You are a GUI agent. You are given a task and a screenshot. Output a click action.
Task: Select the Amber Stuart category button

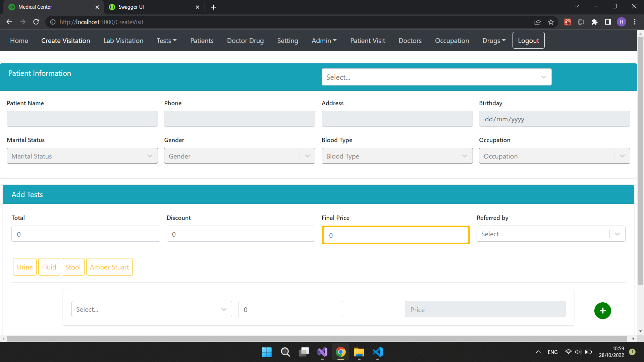[109, 267]
